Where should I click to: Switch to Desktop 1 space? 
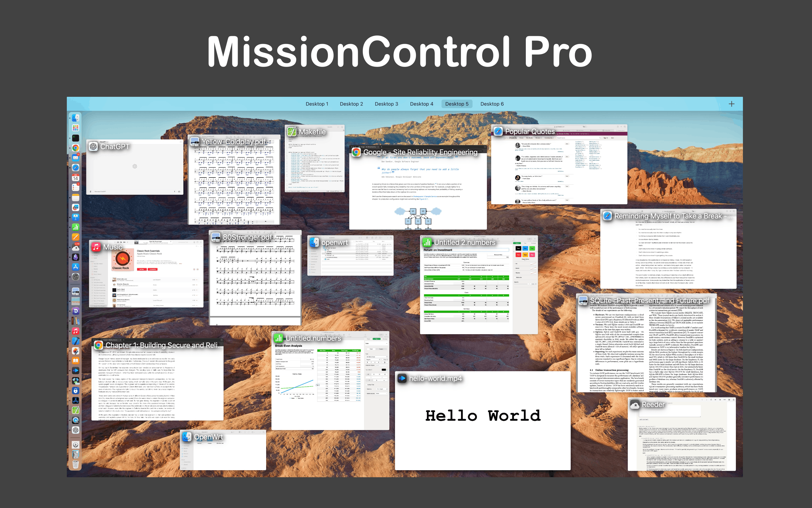[317, 104]
